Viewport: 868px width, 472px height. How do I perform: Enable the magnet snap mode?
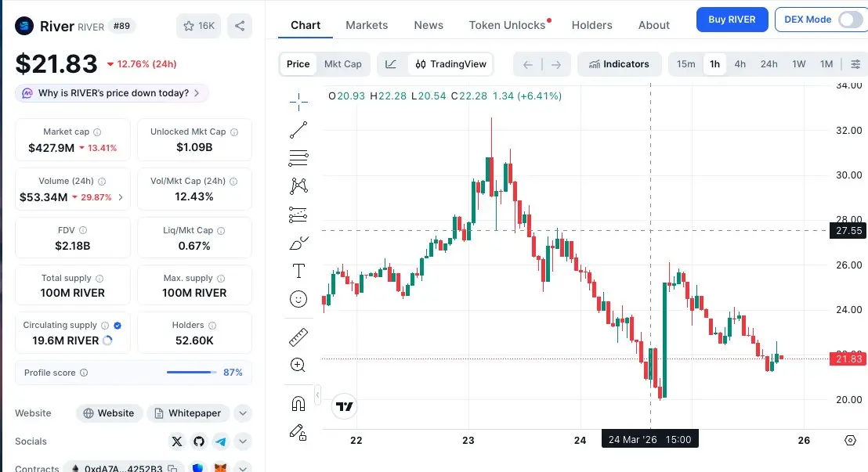298,404
